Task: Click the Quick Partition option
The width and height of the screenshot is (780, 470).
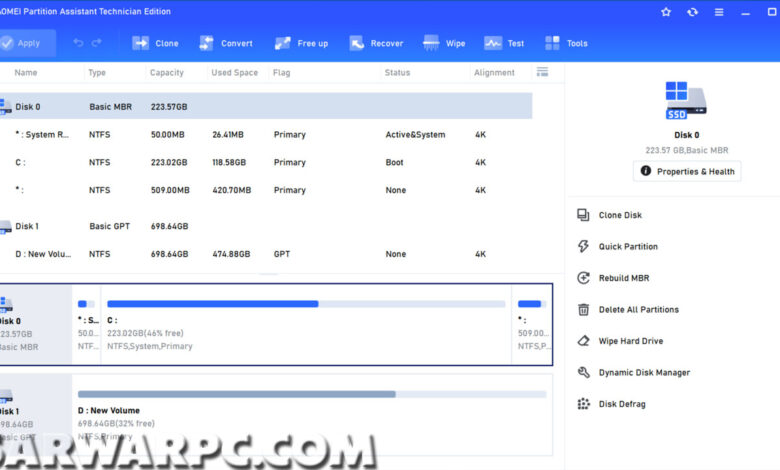Action: tap(628, 246)
